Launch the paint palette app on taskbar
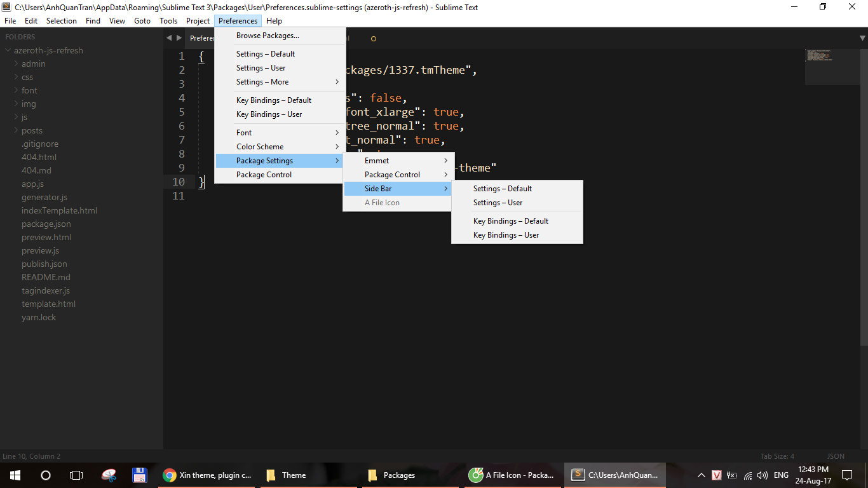This screenshot has height=488, width=868. point(109,475)
